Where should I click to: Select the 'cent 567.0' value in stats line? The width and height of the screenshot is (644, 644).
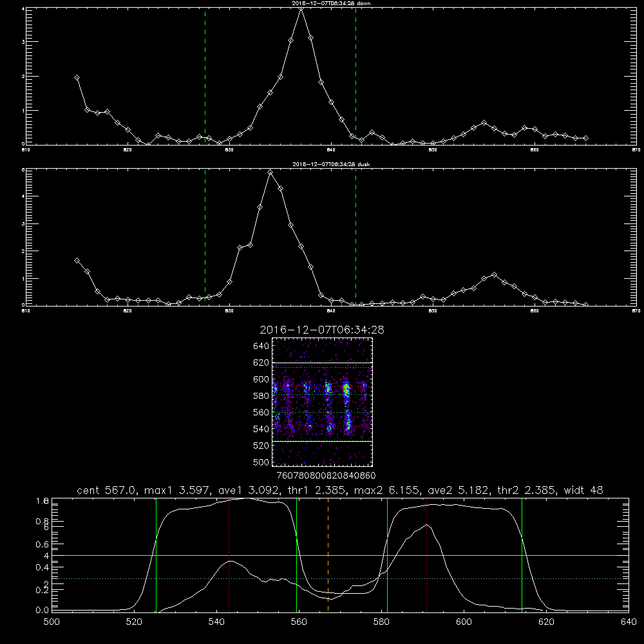click(107, 490)
